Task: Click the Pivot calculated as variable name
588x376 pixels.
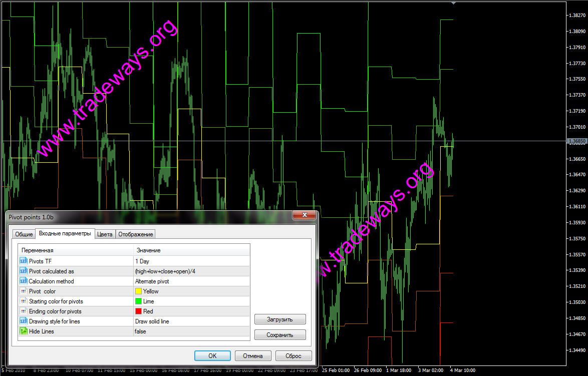Action: pos(52,271)
